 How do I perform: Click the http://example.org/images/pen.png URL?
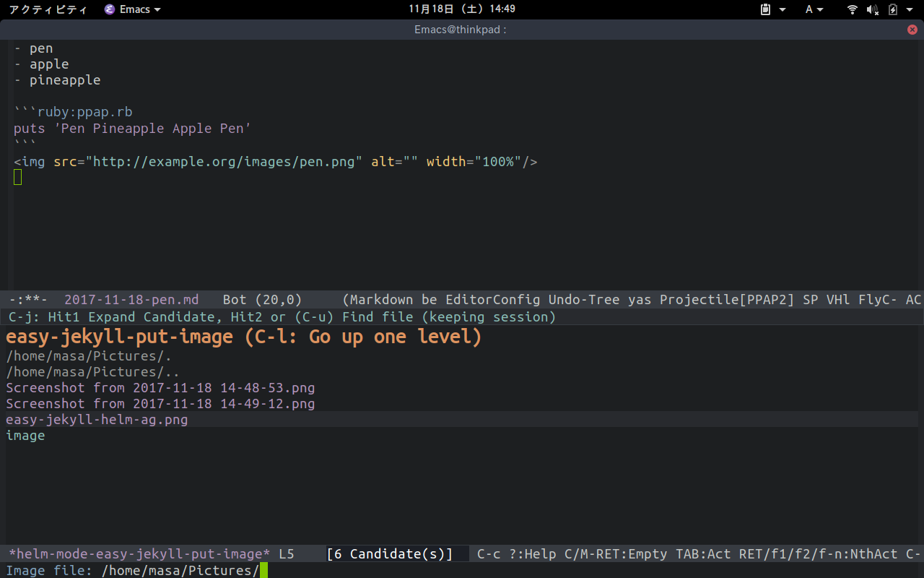(x=224, y=162)
